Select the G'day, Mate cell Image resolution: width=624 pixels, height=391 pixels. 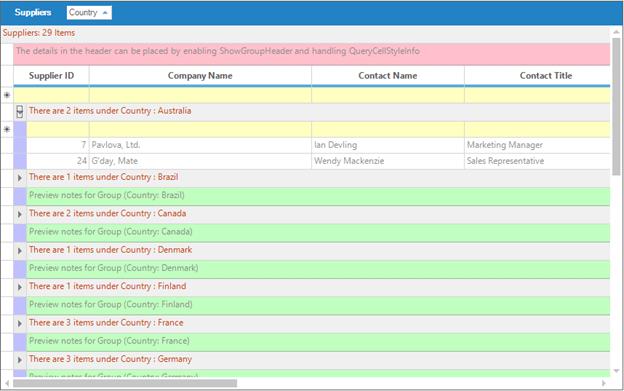(x=200, y=161)
